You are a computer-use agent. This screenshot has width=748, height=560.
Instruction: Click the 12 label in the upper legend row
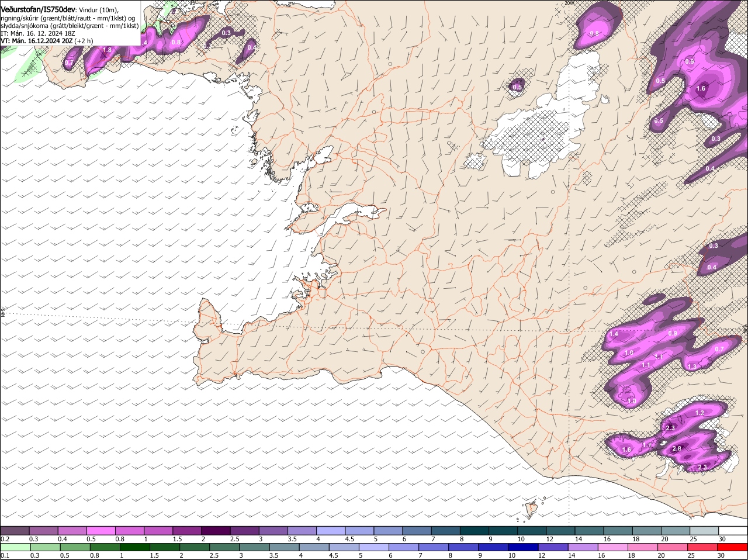[549, 538]
